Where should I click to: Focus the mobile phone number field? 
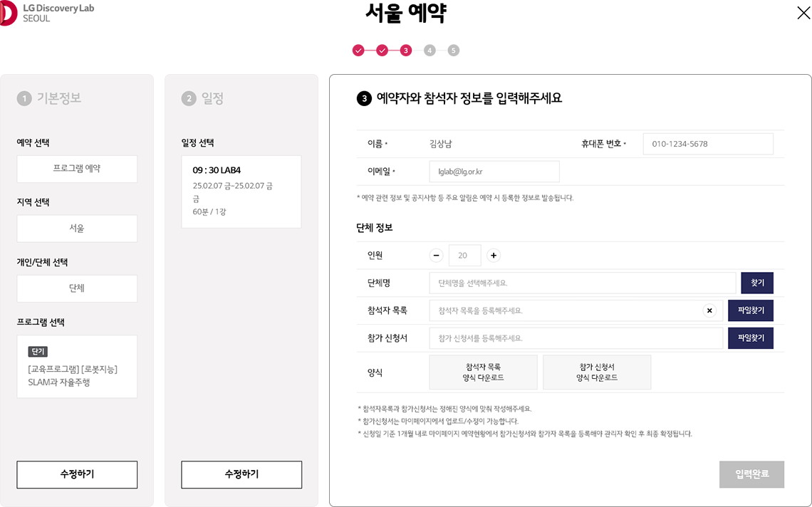tap(708, 144)
